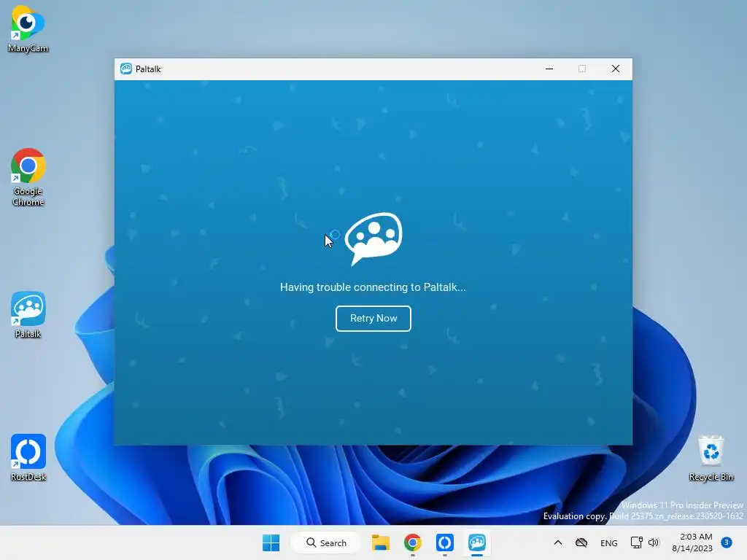Click the Paltalk taskbar icon
The height and width of the screenshot is (560, 747).
tap(477, 542)
